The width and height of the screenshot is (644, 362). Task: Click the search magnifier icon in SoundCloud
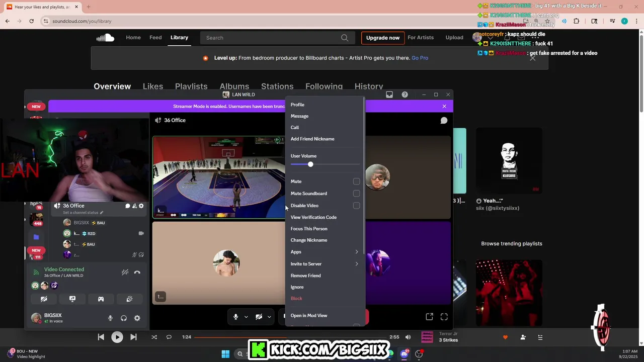coord(345,38)
